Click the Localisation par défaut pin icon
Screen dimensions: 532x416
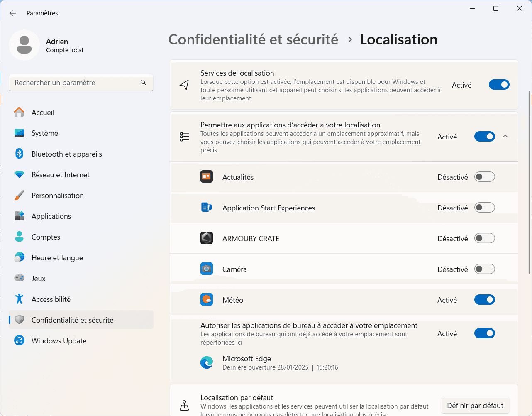(184, 405)
